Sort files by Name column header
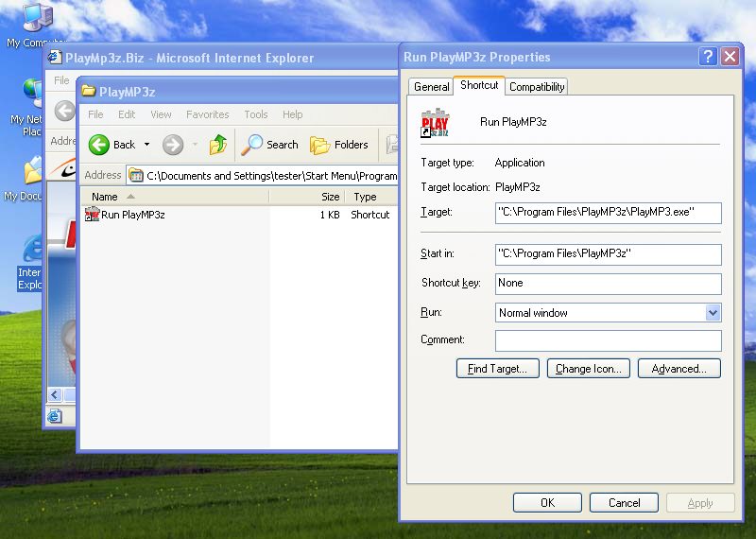This screenshot has width=756, height=539. tap(175, 197)
